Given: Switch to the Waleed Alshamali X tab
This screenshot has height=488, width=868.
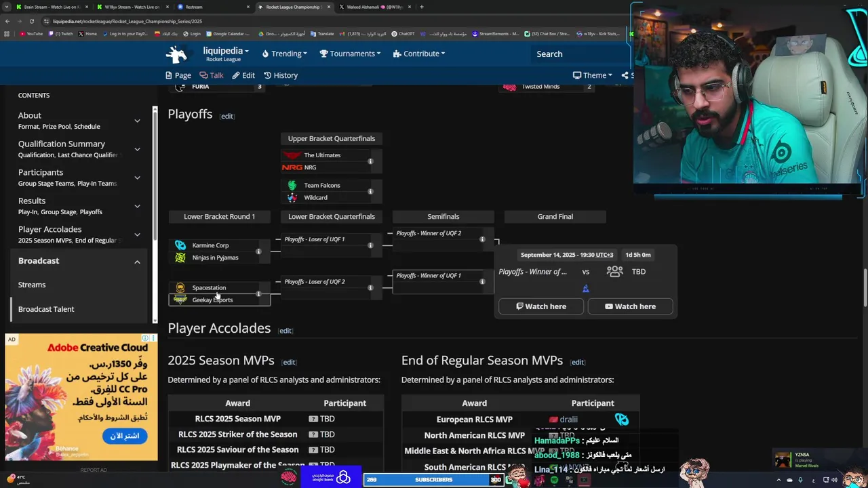Looking at the screenshot, I should 374,7.
